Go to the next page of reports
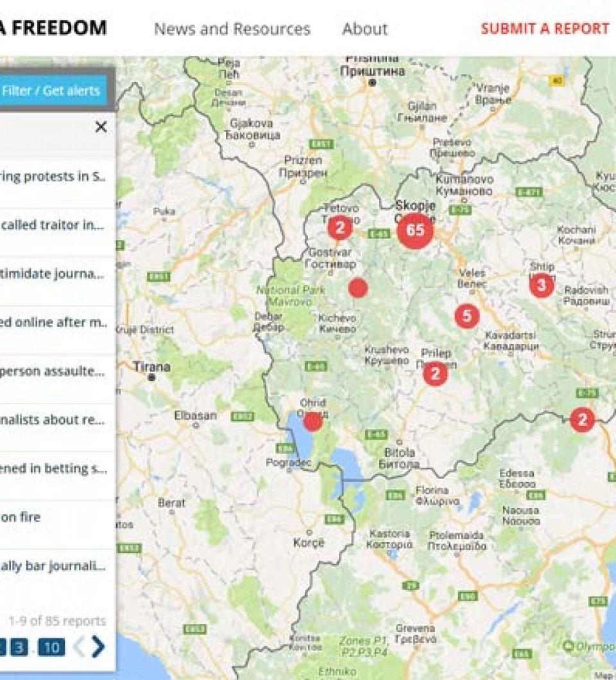This screenshot has width=616, height=680. point(98,647)
